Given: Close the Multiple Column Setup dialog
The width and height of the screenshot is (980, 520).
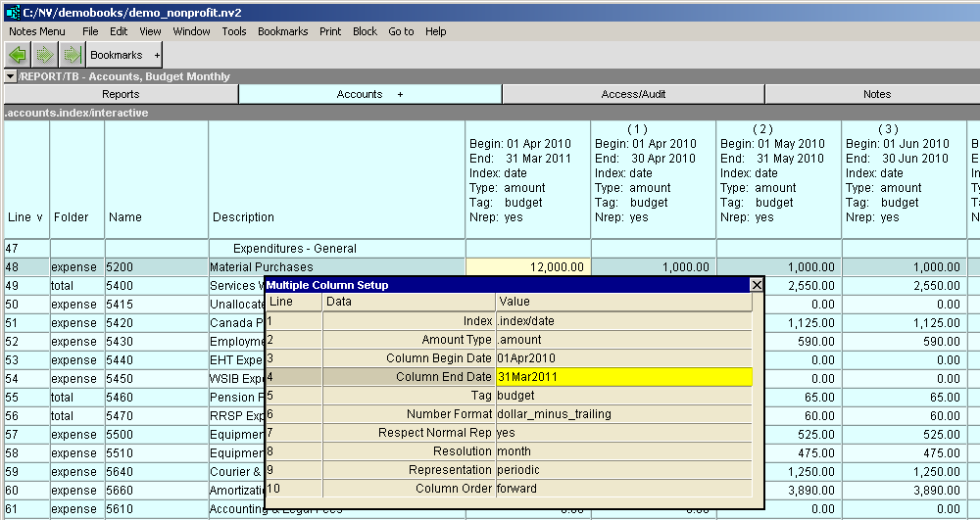Looking at the screenshot, I should click(x=756, y=285).
